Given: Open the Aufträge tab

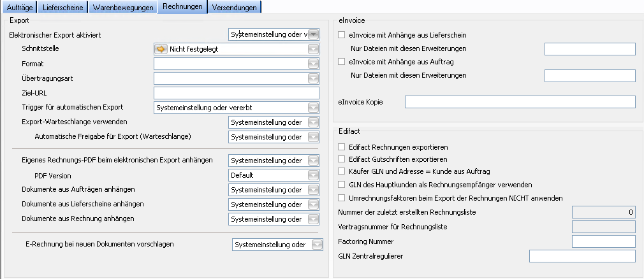Looking at the screenshot, I should coord(19,8).
